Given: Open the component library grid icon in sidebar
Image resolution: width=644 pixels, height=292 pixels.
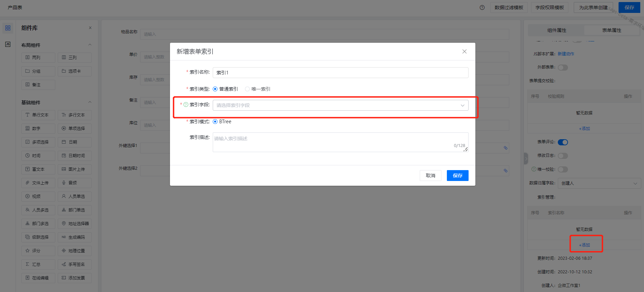Looking at the screenshot, I should point(8,28).
